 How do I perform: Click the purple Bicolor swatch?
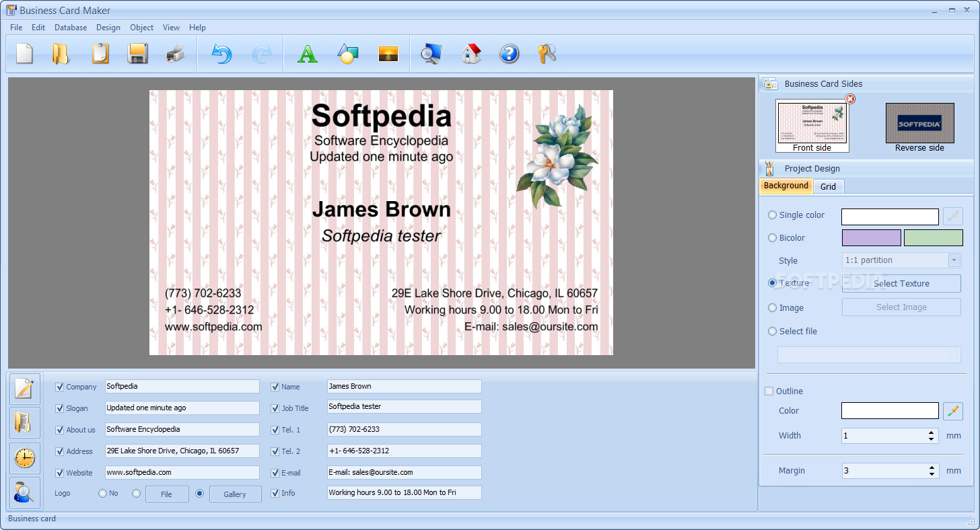(871, 238)
